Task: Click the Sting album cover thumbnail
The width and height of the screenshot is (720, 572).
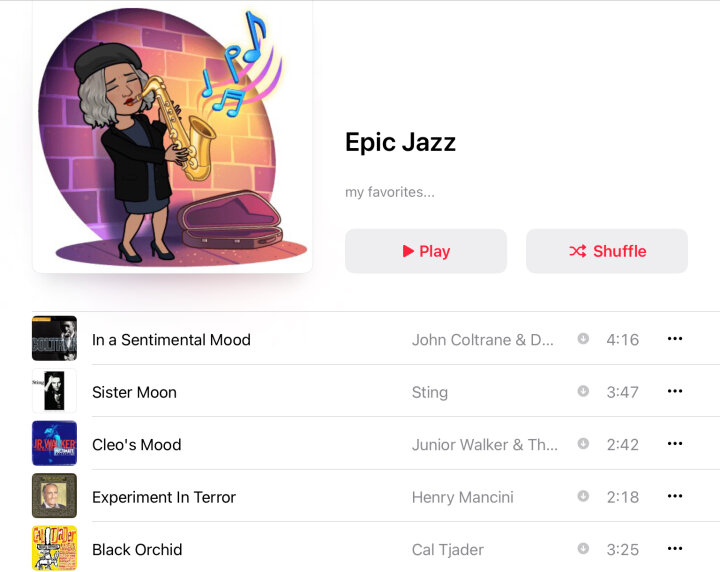Action: (54, 391)
